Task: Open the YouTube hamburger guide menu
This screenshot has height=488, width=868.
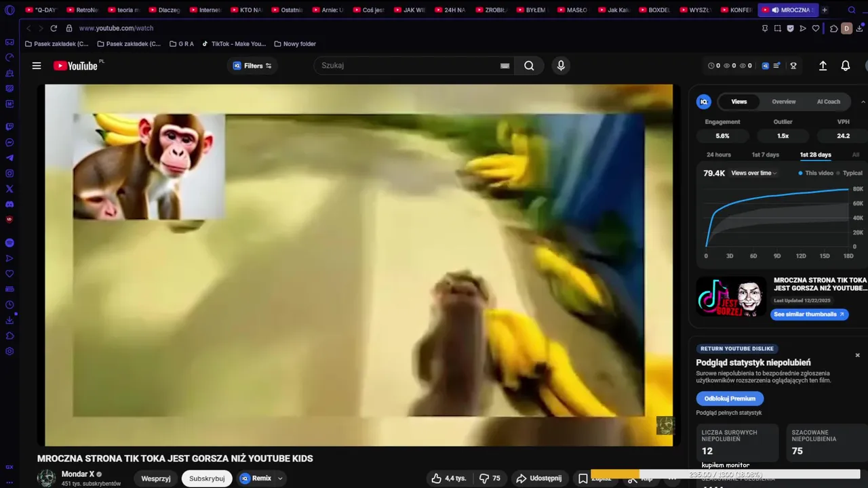Action: [37, 66]
